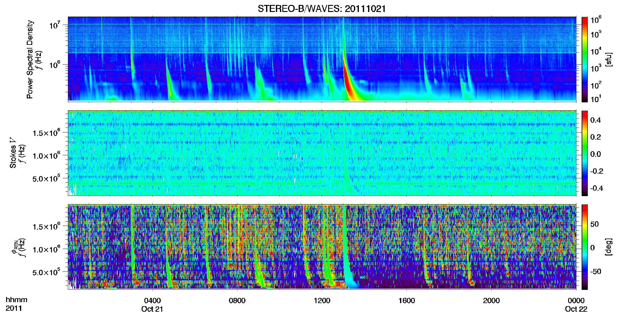Click the "50" value on the degrees colorbar
Screen dimensions: 644x332
(595, 224)
